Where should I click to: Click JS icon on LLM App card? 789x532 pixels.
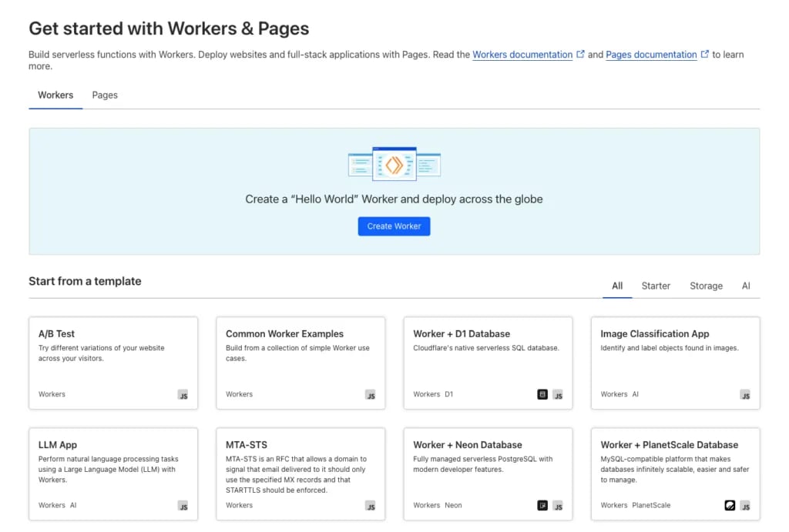(x=183, y=507)
